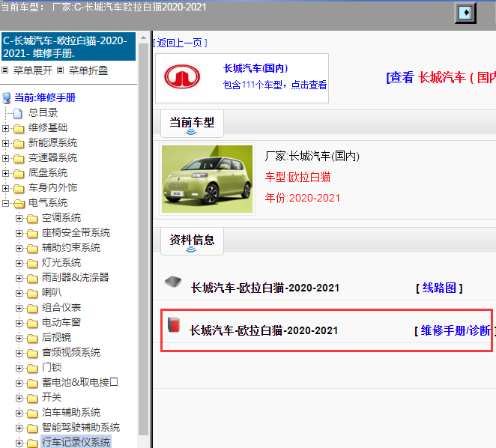This screenshot has width=496, height=448.
Task: Click the folder icon for 变速器系统
Action: click(19, 158)
